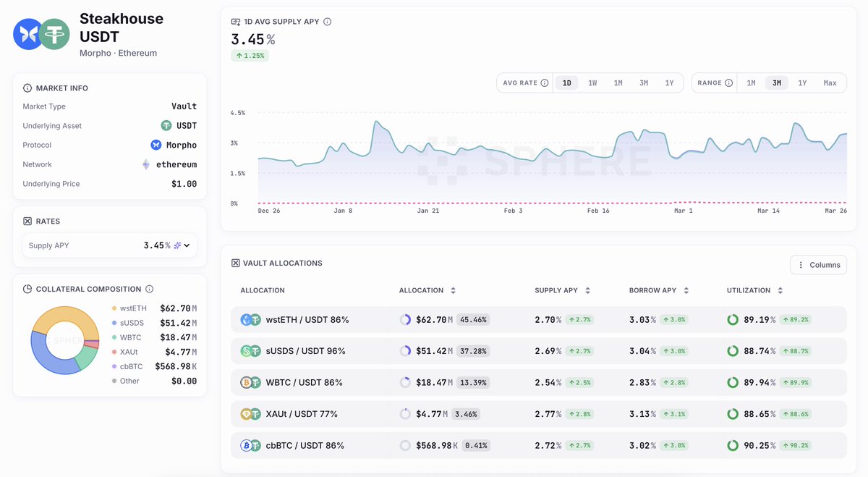Screen dimensions: 868x477
Task: Click the wstETH token icon in allocations
Action: 245,318
